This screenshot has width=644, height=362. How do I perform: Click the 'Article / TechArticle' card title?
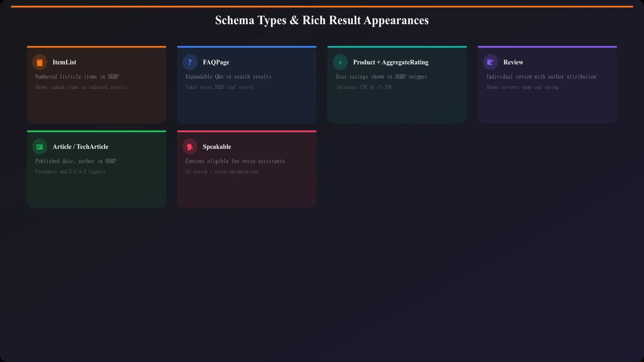tap(80, 146)
